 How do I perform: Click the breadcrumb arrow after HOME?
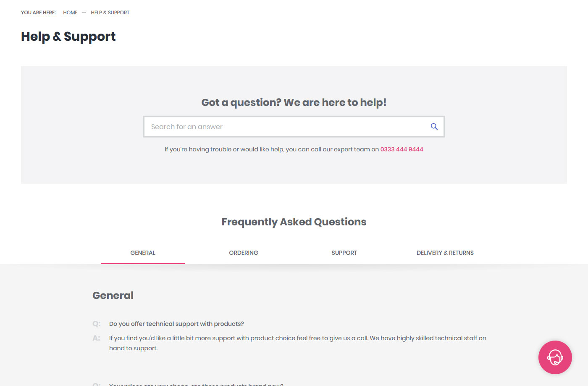coord(84,13)
